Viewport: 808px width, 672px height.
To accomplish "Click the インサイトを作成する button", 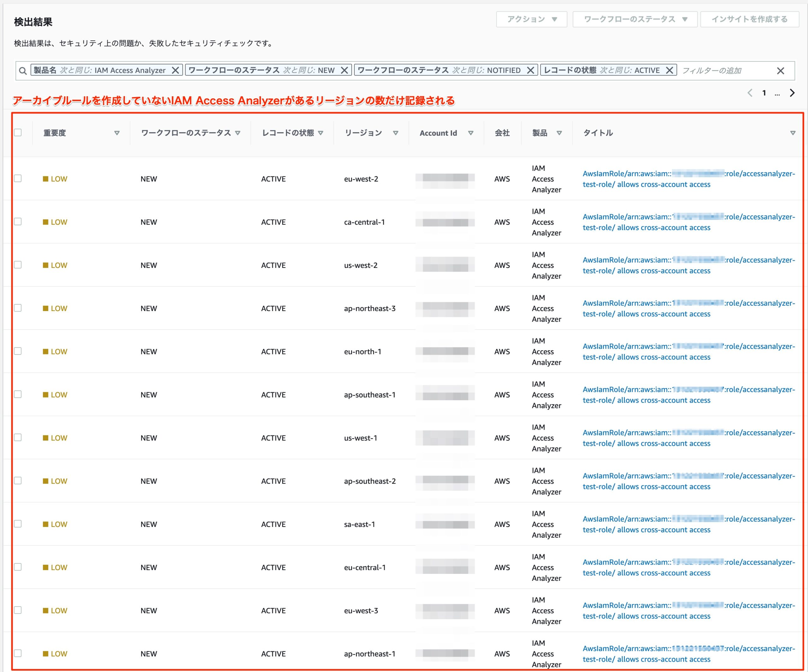I will click(750, 19).
